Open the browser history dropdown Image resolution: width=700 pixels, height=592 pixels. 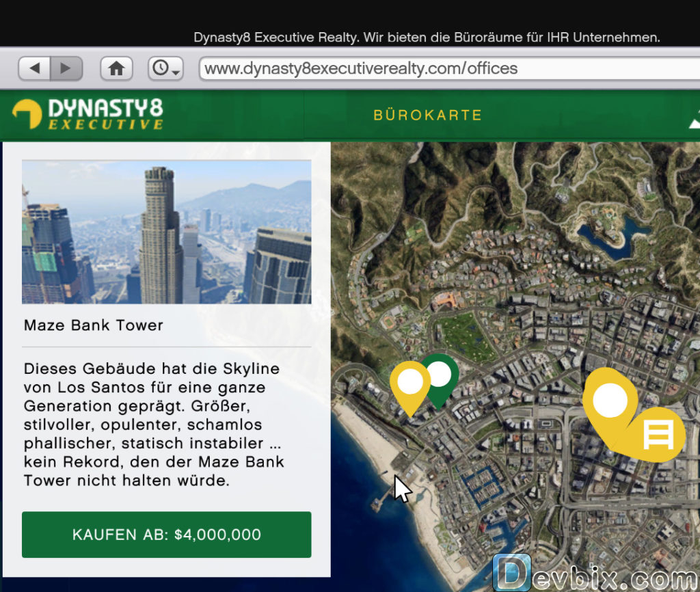click(x=165, y=68)
